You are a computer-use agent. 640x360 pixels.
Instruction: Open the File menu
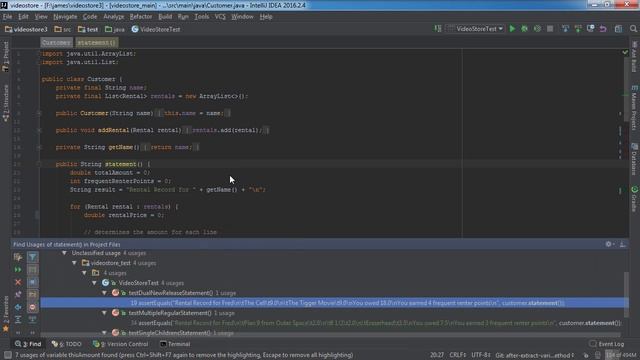[x=7, y=17]
